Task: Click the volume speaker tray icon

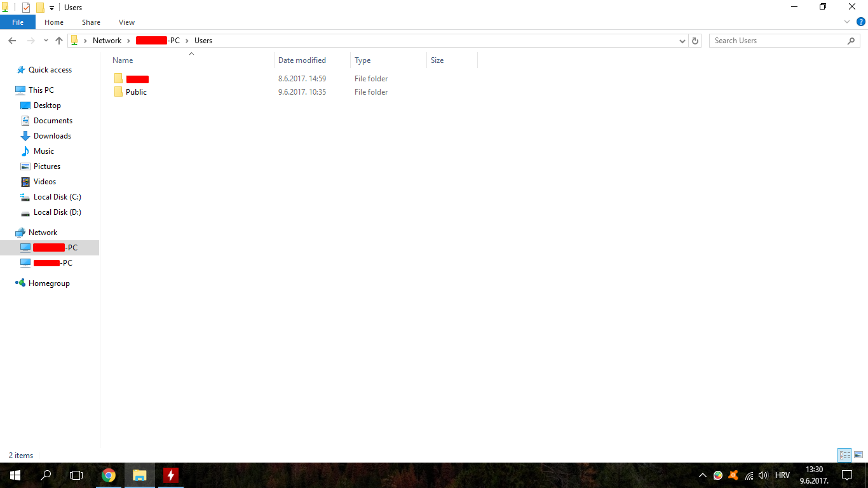Action: click(763, 475)
